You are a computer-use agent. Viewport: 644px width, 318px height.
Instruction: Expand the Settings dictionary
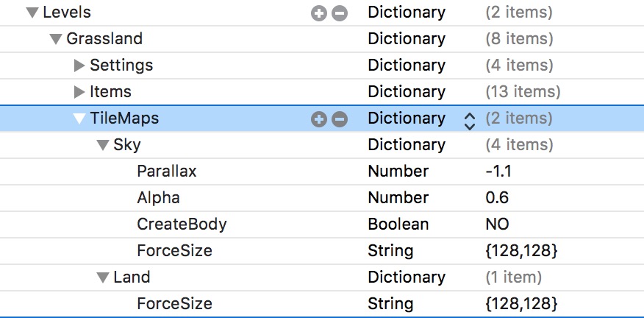click(79, 66)
